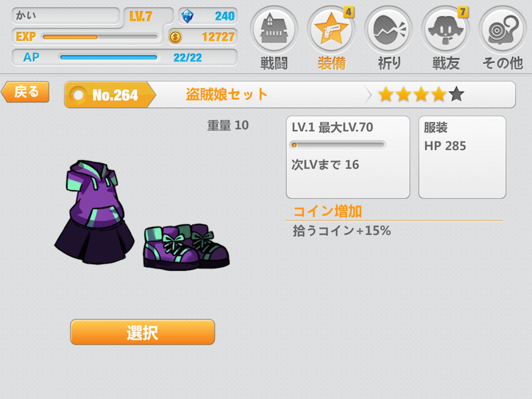532x399 pixels.
Task: Click the orange EXP progress bar
Action: coord(100,37)
